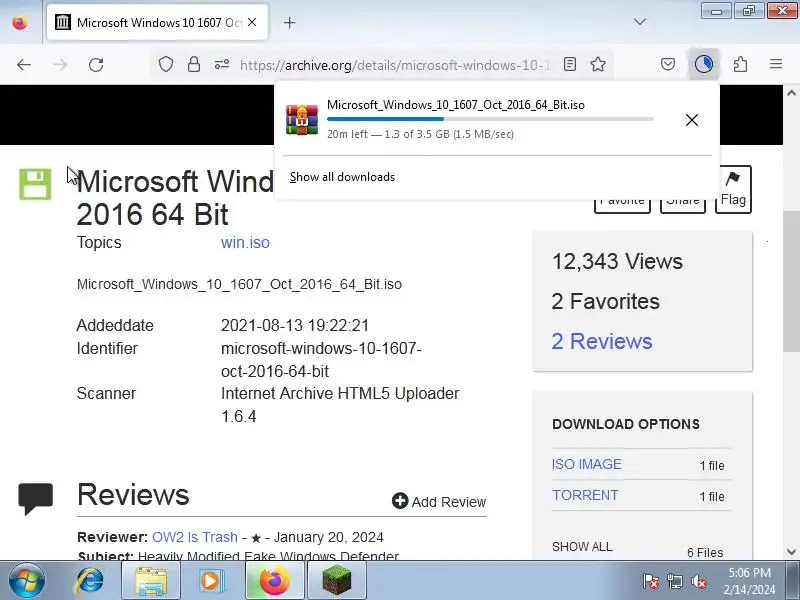Open the Firefox hamburger menu
800x600 pixels.
[x=776, y=64]
